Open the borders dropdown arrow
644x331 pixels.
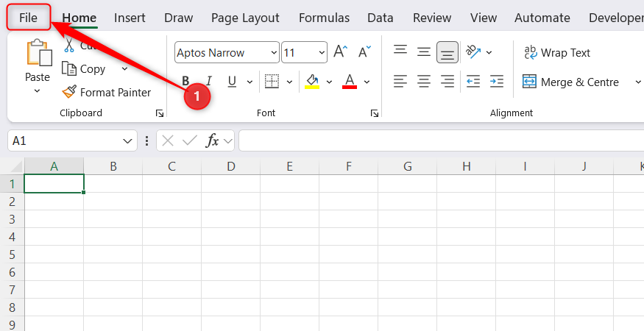click(289, 82)
